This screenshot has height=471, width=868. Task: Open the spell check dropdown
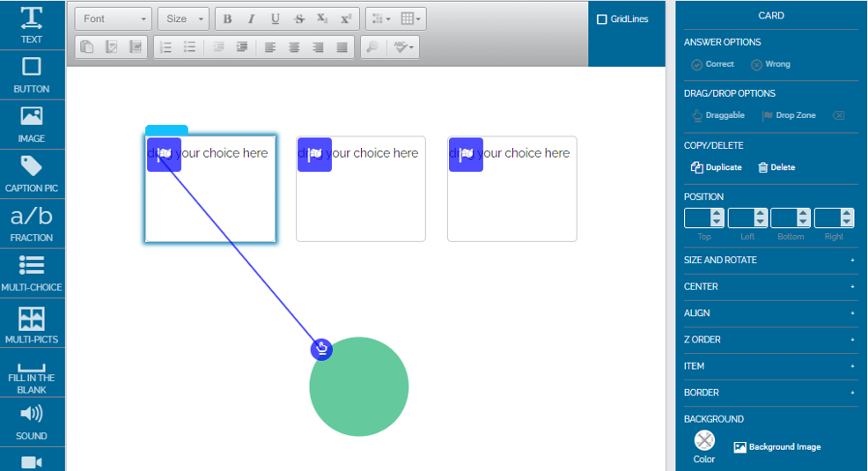coord(403,47)
